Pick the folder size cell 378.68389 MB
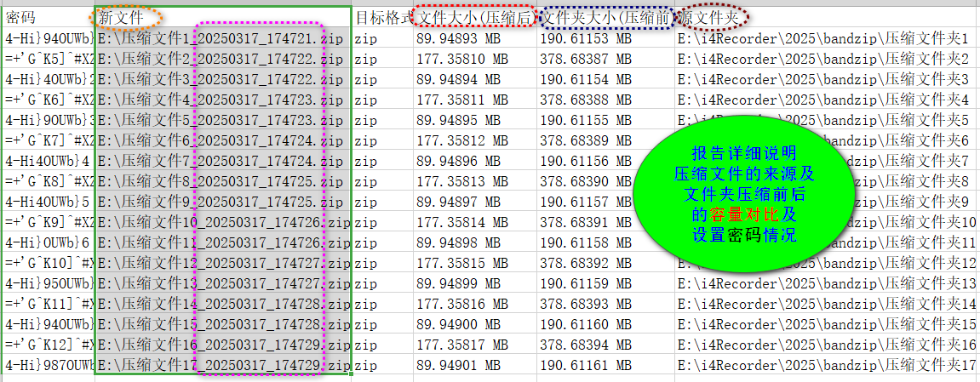980x382 pixels. (605, 140)
